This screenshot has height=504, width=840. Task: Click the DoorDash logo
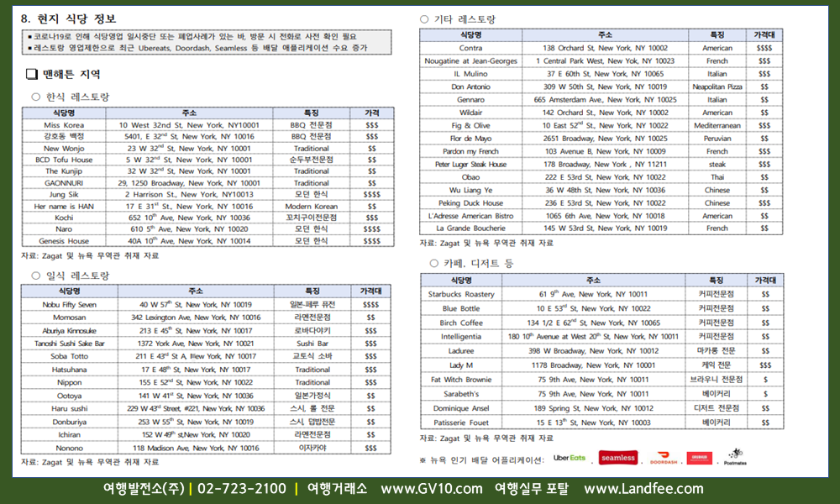664,458
